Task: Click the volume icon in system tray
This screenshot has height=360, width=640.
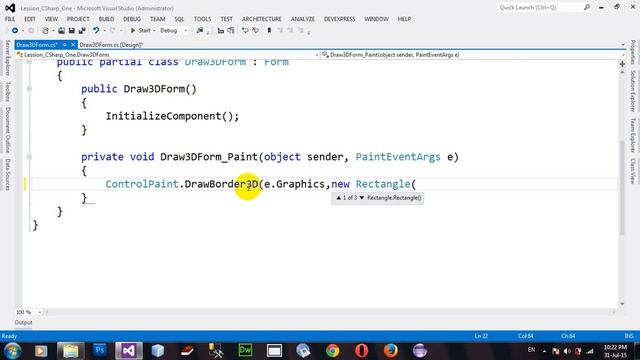Action: (567, 351)
